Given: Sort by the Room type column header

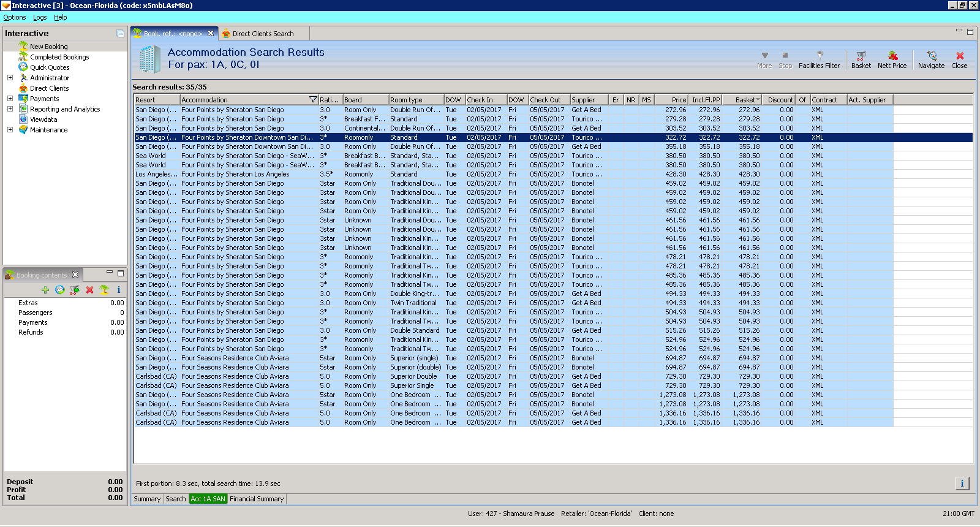Looking at the screenshot, I should click(417, 100).
